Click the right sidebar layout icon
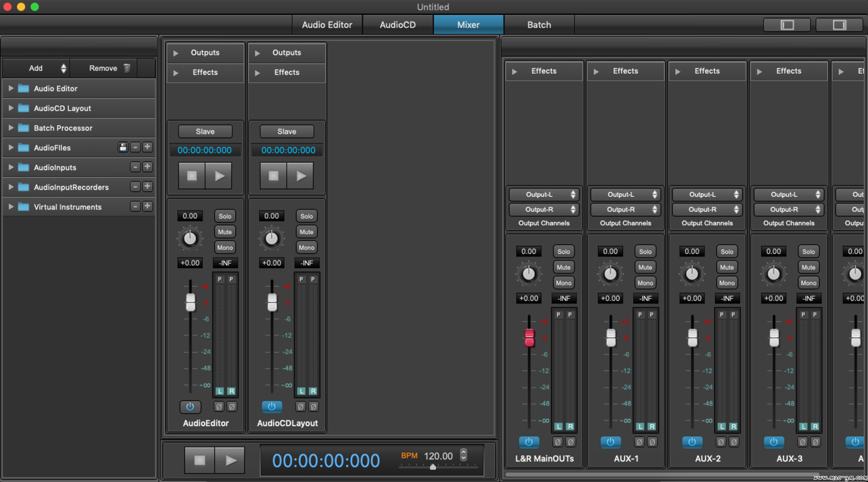 point(839,25)
